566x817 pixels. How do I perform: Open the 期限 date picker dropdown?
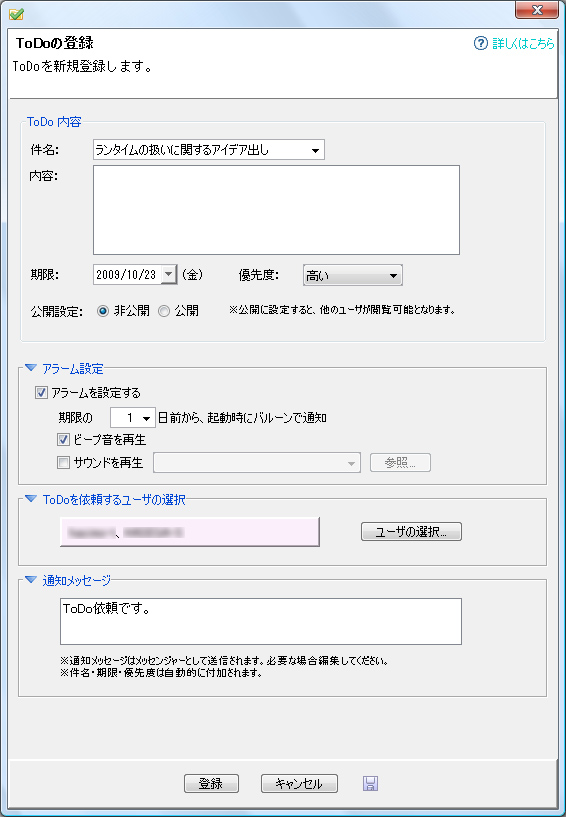168,274
